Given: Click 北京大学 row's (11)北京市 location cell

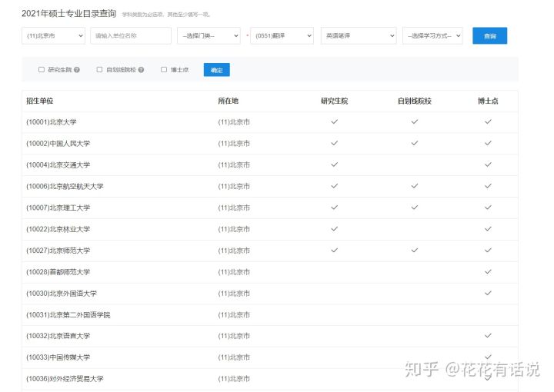Looking at the screenshot, I should [234, 122].
